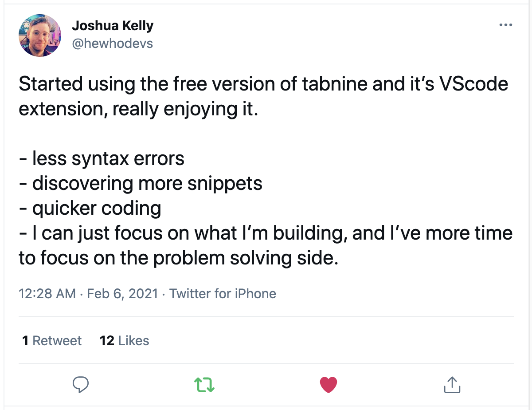Undo the retweet with the green retweet toggle

pyautogui.click(x=204, y=385)
